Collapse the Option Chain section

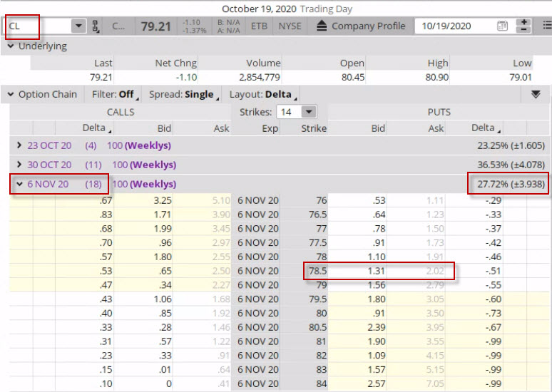click(x=11, y=94)
